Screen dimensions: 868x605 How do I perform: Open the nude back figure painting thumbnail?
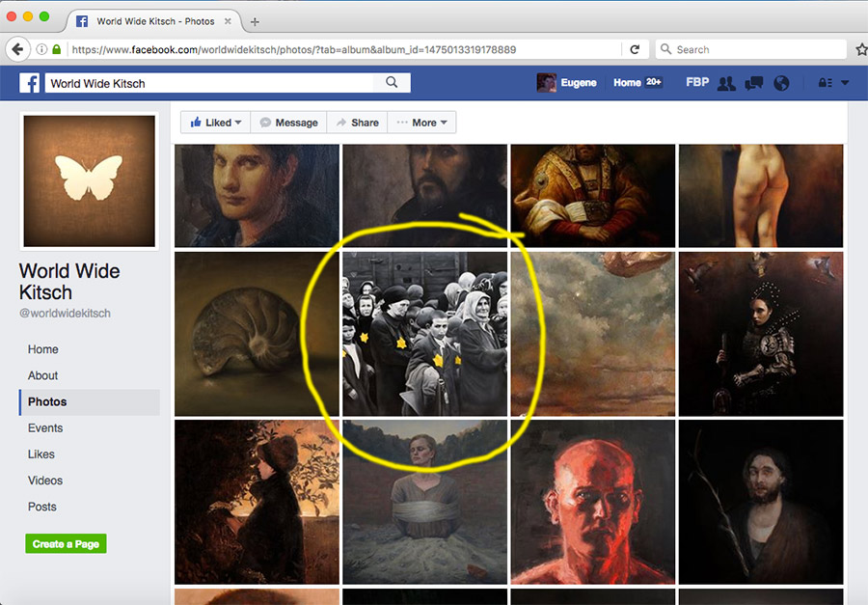coord(761,196)
